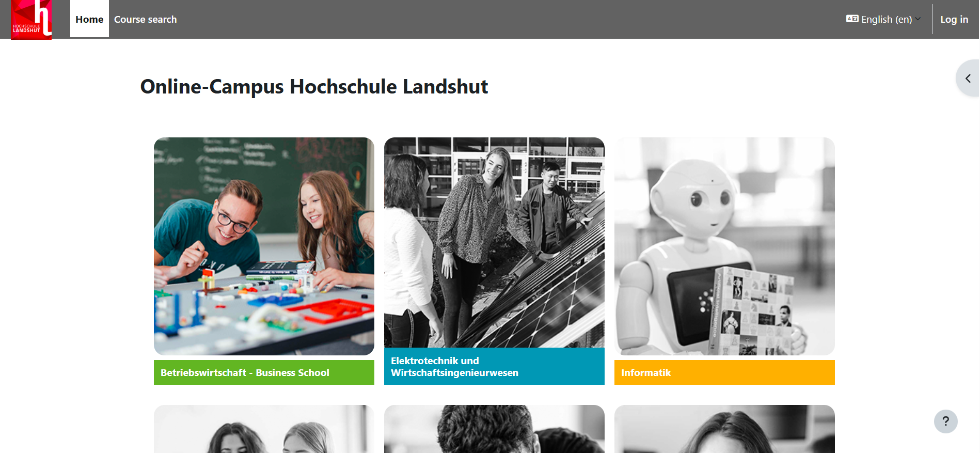This screenshot has height=453, width=980.
Task: Select the Home tab
Action: click(x=89, y=19)
